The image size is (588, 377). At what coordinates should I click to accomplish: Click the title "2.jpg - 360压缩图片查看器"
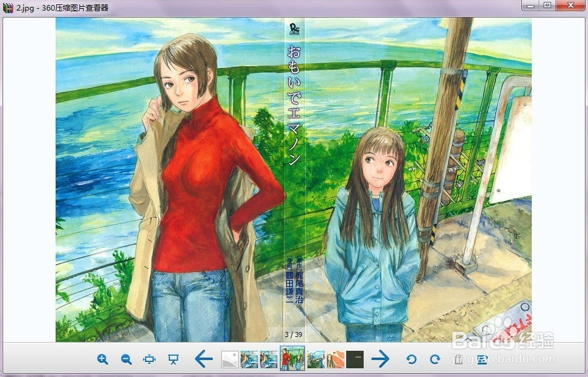point(62,8)
